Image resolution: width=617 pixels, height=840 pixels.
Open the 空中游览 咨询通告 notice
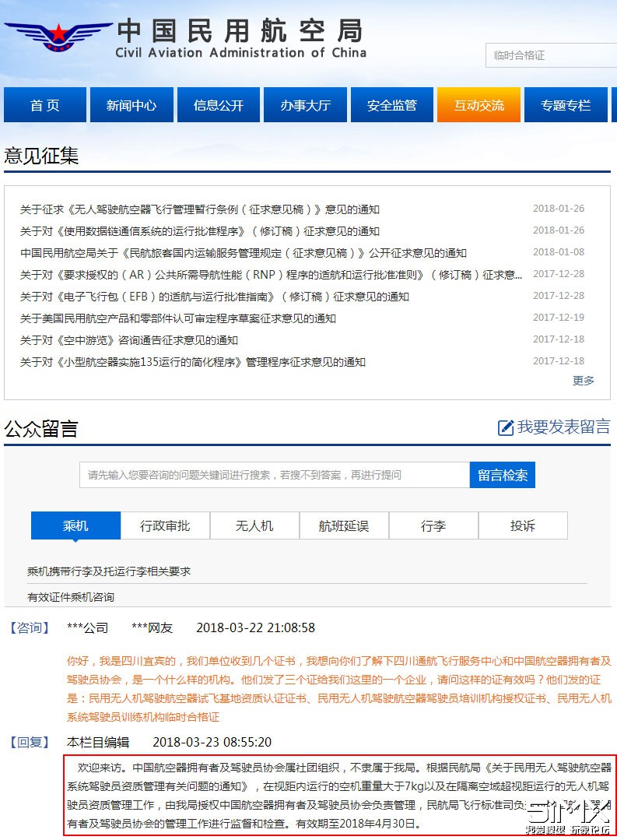point(129,341)
